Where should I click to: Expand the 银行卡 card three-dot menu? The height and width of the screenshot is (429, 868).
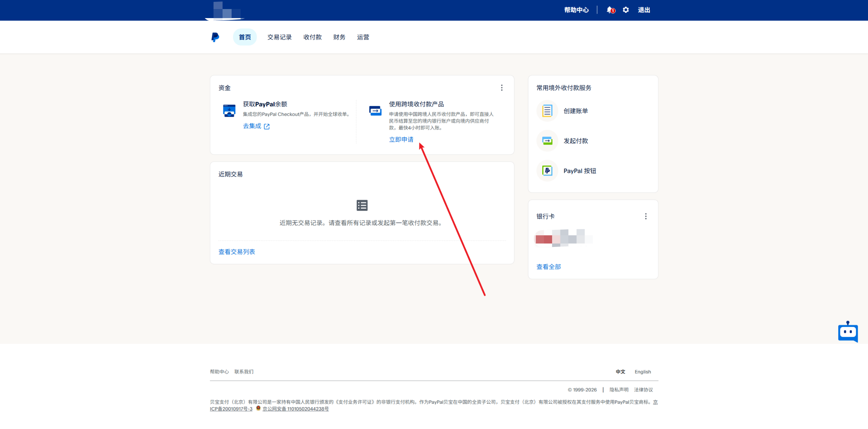pyautogui.click(x=646, y=216)
